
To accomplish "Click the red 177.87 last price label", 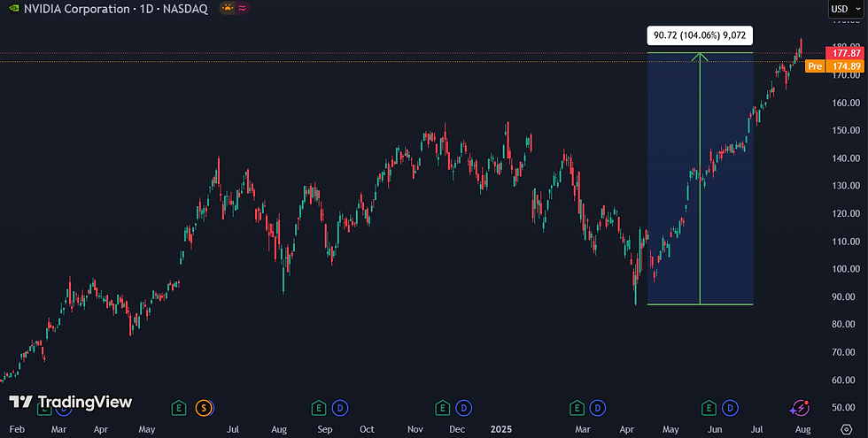I will tap(845, 53).
